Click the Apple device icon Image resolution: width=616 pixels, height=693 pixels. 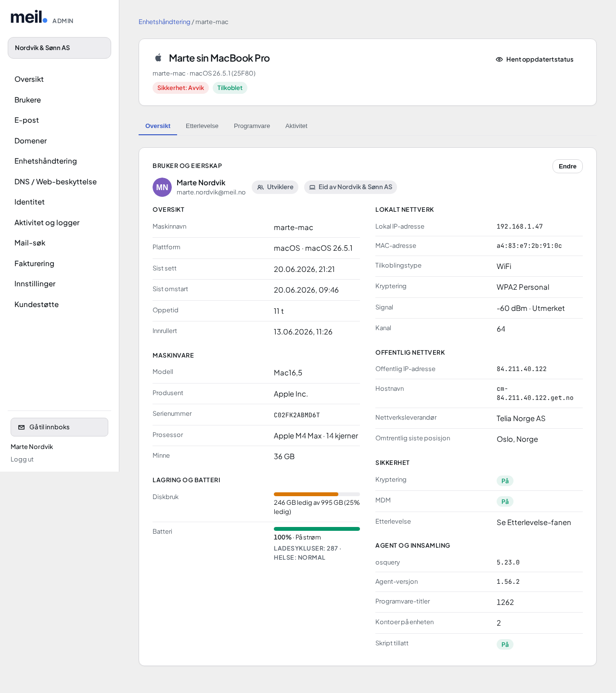[x=158, y=58]
